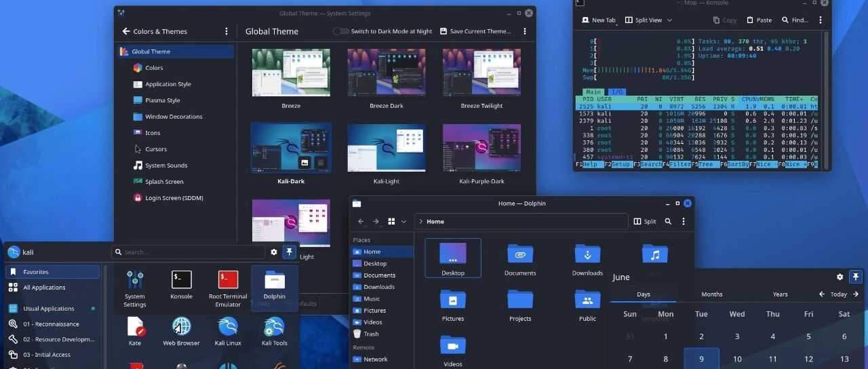Select the Days tab in calendar
Viewport: 868px width, 369px height.
pos(644,294)
